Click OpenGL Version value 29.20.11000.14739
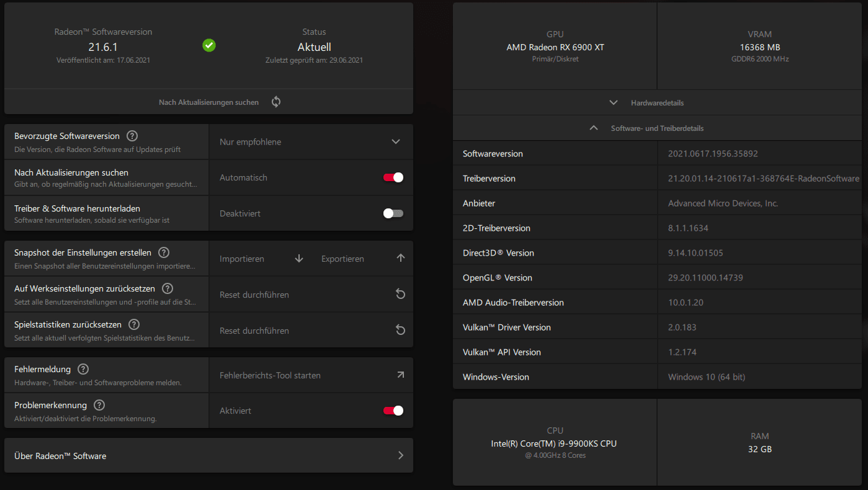This screenshot has height=490, width=868. click(x=705, y=278)
